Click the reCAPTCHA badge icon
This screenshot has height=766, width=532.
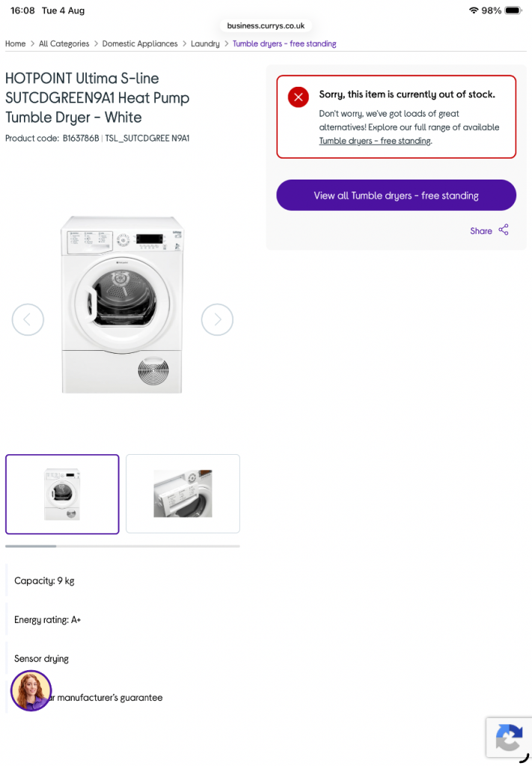[509, 737]
